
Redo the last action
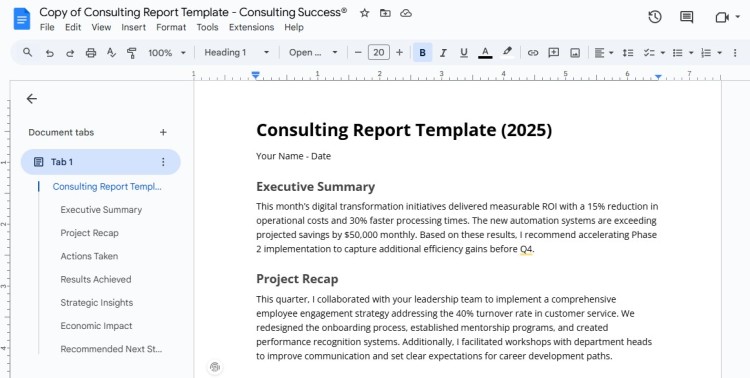coord(70,53)
